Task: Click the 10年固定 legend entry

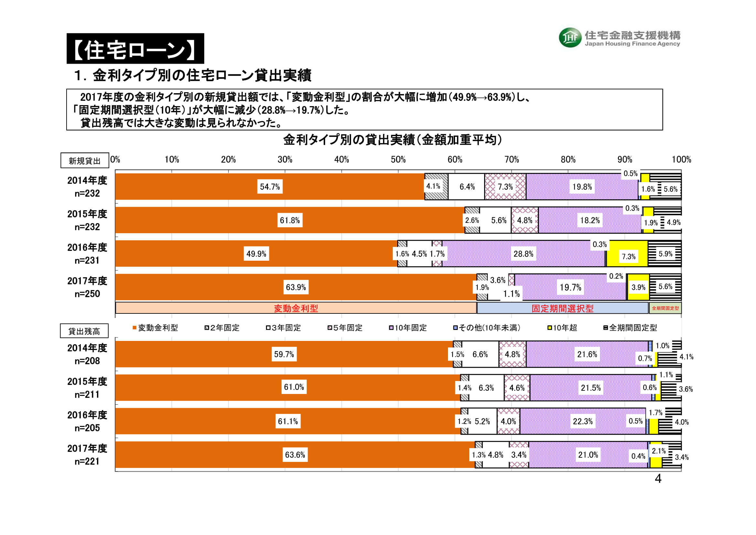Action: point(408,328)
